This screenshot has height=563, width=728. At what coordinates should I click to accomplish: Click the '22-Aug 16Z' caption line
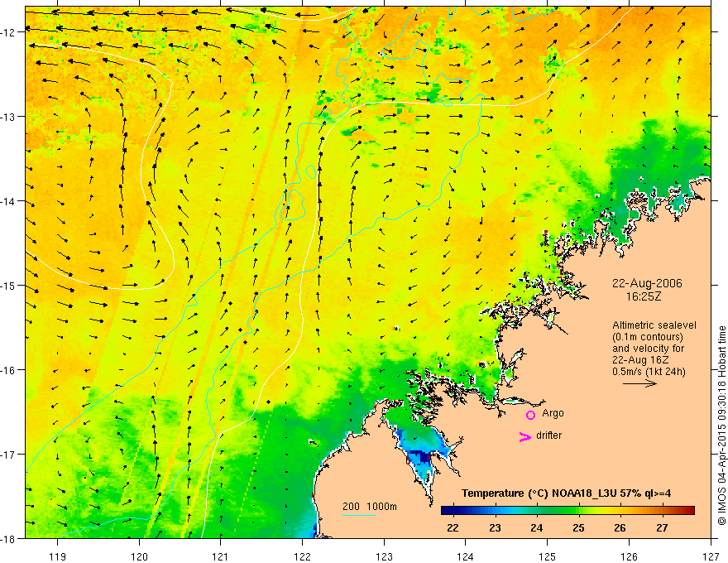pos(640,360)
